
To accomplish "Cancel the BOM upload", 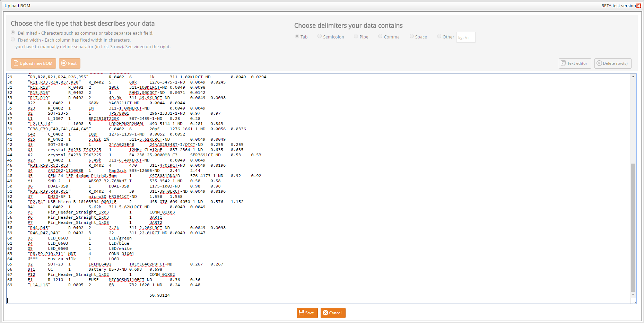I will point(333,313).
